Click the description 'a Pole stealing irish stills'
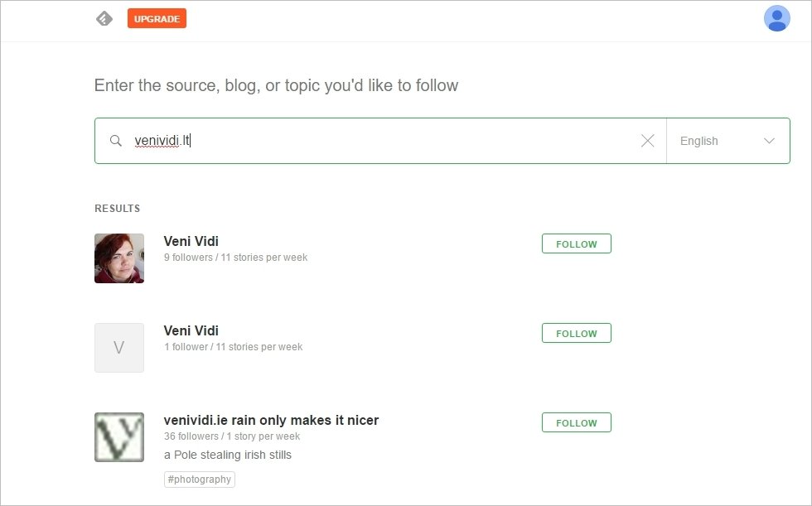Screen dimensions: 812x506 [x=228, y=455]
